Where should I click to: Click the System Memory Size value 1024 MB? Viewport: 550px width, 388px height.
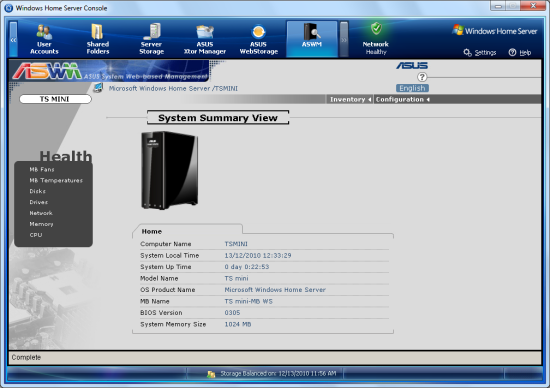[x=238, y=324]
